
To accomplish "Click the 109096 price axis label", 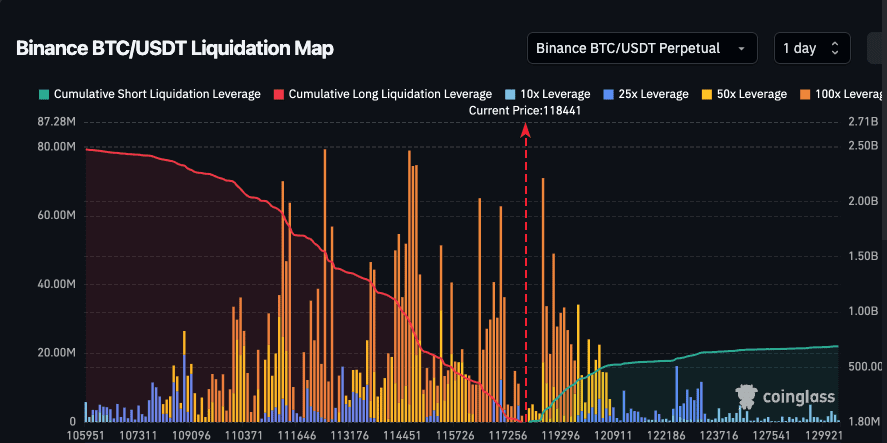I will (x=190, y=436).
